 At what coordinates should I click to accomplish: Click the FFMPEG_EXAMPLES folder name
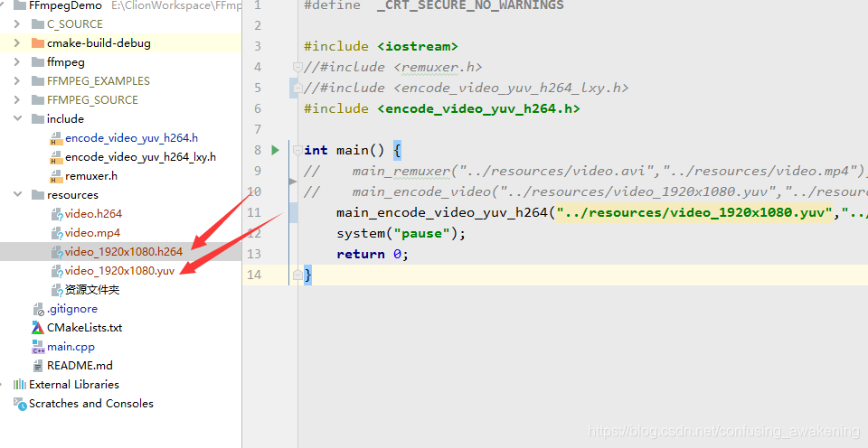(x=99, y=80)
